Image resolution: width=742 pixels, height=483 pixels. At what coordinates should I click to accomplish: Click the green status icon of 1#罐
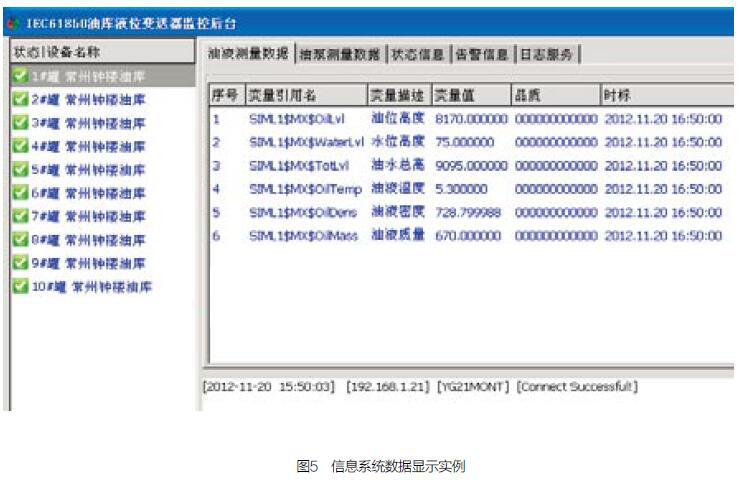coord(19,75)
